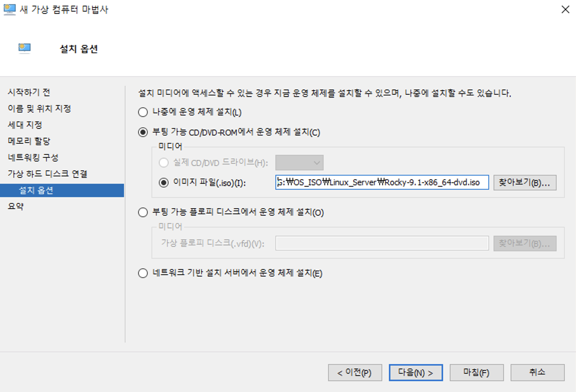This screenshot has width=576, height=392.
Task: Click the 새 가상 컴퓨터 마법사 title text
Action: (64, 10)
